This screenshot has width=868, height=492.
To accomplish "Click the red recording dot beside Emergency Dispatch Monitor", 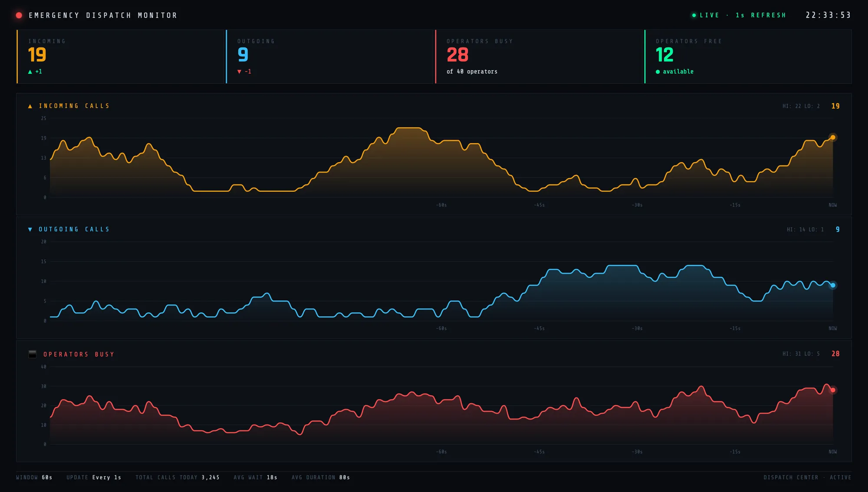I will click(19, 15).
